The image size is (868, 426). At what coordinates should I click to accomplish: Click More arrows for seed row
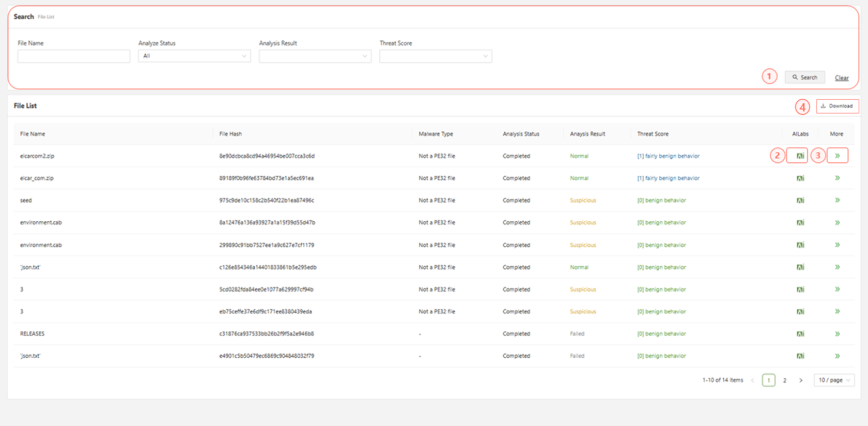pos(837,200)
